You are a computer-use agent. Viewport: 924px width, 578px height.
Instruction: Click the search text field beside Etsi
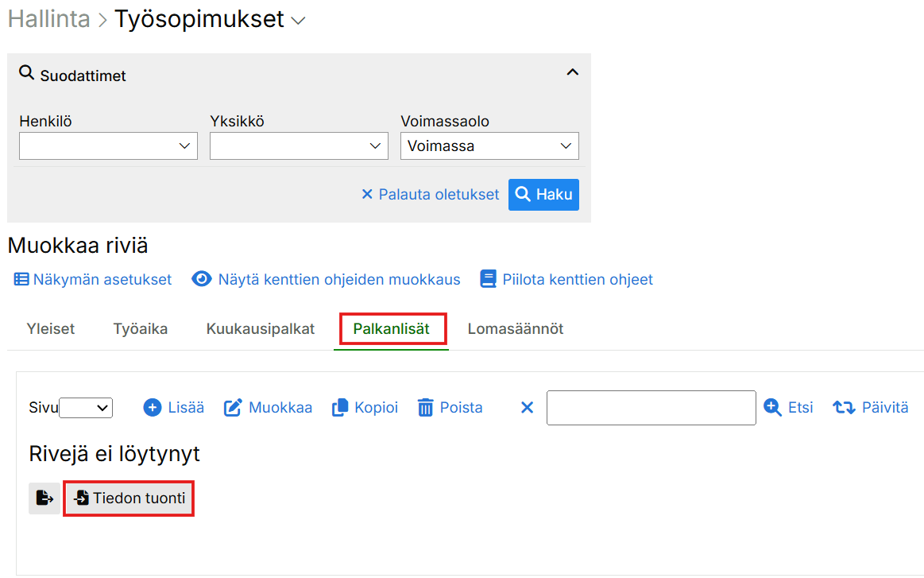[x=651, y=408]
